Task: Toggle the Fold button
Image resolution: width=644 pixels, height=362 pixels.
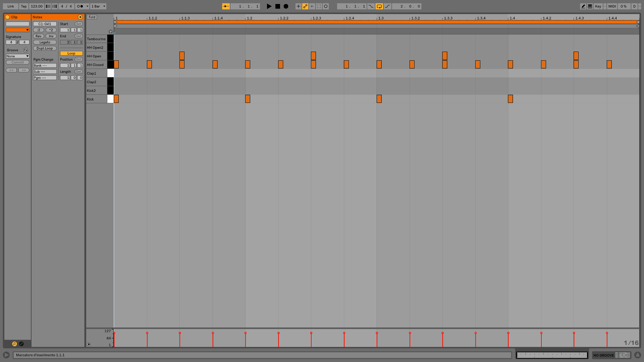Action: [92, 17]
